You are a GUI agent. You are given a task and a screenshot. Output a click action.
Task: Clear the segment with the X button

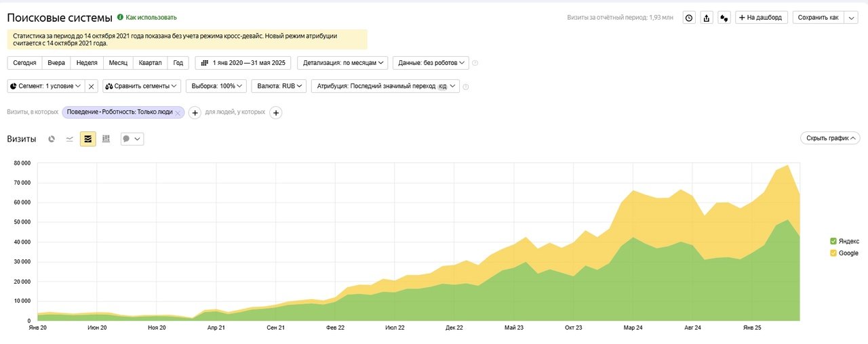(92, 87)
